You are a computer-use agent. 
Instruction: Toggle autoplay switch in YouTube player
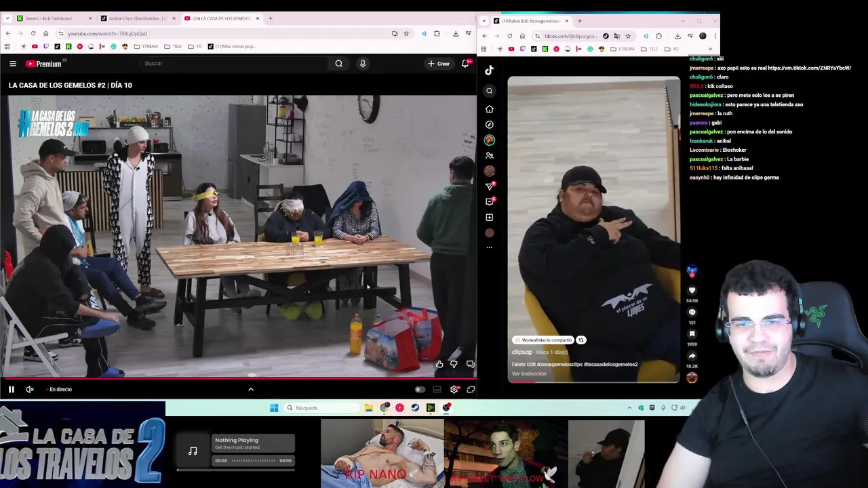420,389
